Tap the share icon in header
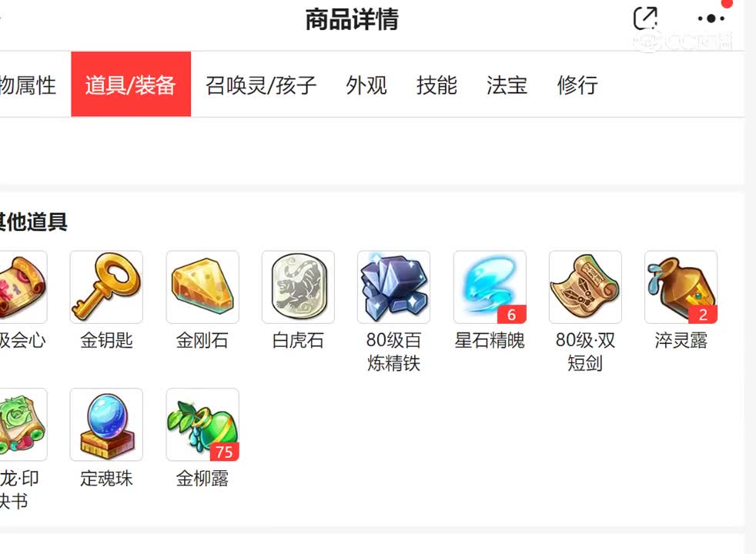 645,18
